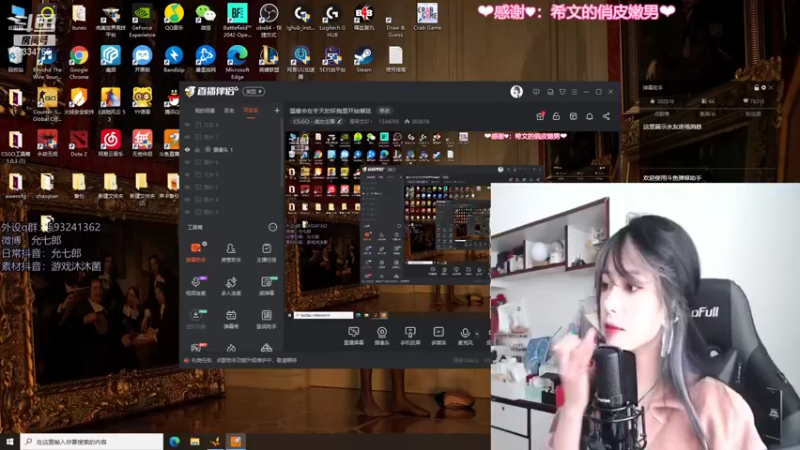This screenshot has width=800, height=450.
Task: Open the Dota 2 desktop shortcut
Action: coord(79,143)
